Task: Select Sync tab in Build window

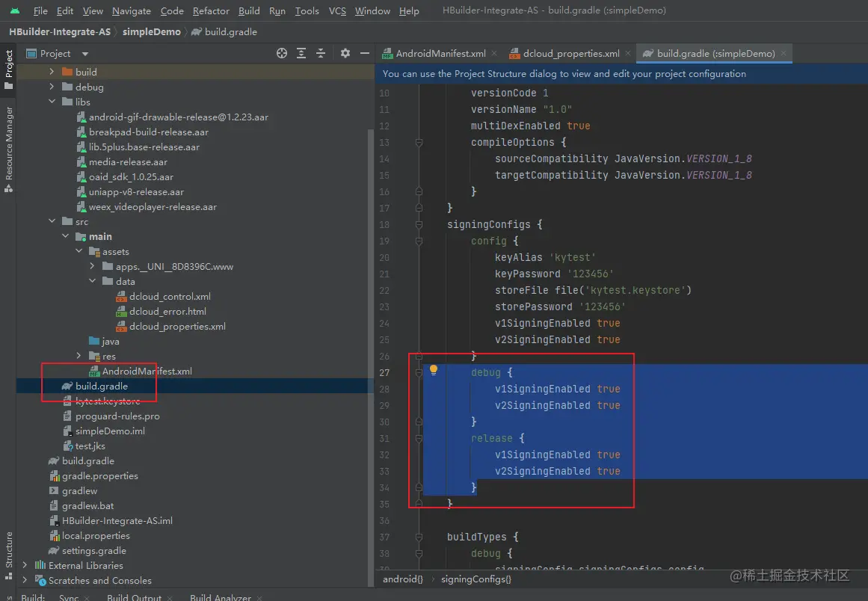Action: click(x=69, y=597)
